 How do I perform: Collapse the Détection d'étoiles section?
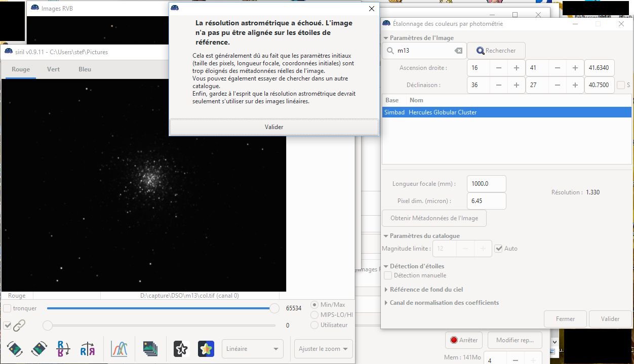click(x=386, y=266)
